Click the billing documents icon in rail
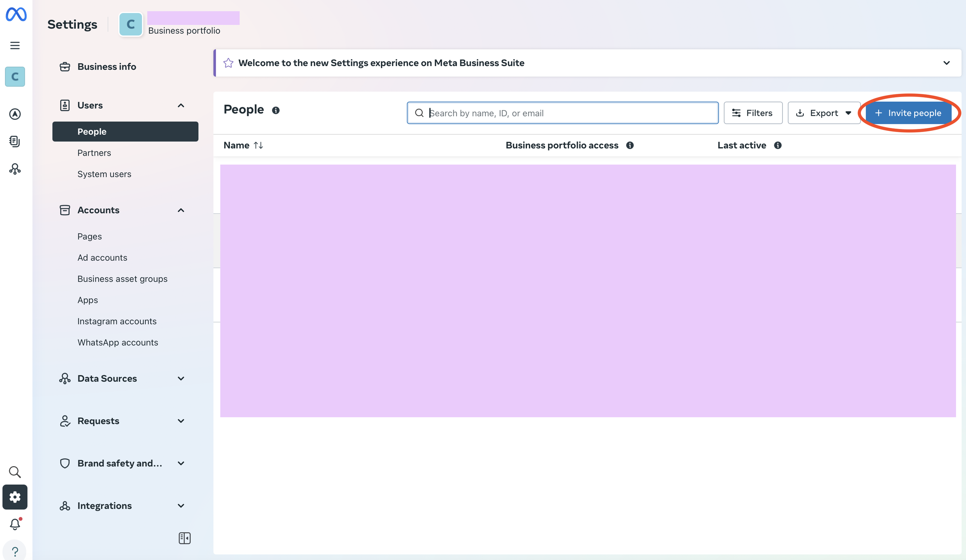Viewport: 966px width, 560px height. pos(15,141)
